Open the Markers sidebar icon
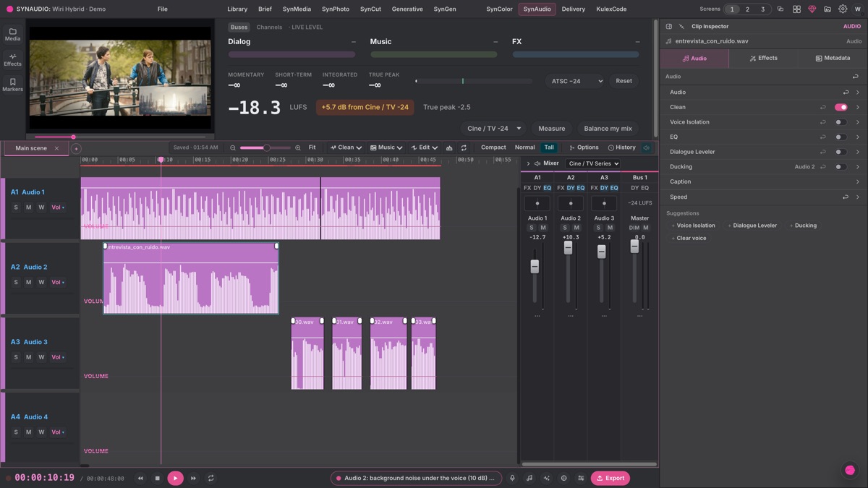Screen dimensions: 868x488 pos(12,85)
